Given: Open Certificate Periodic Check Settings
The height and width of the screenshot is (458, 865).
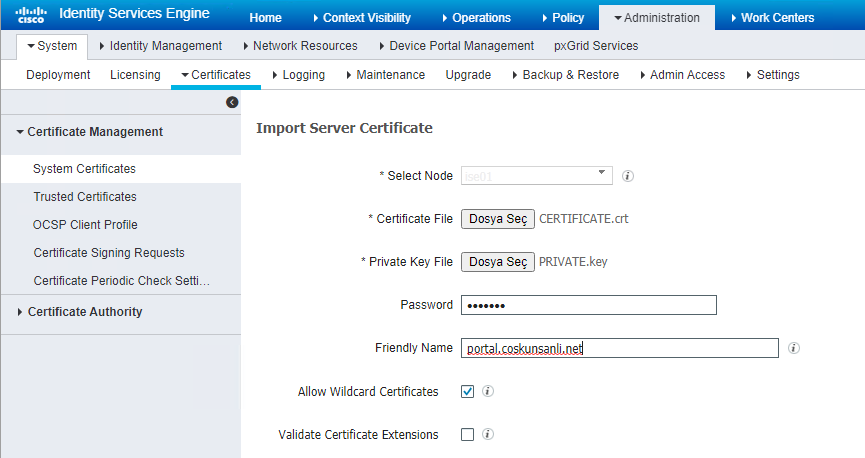Looking at the screenshot, I should click(121, 281).
